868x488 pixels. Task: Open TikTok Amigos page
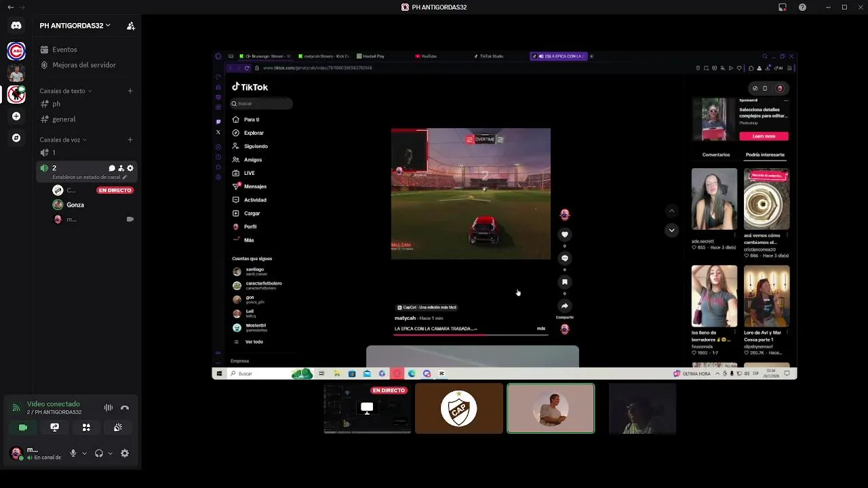point(248,159)
